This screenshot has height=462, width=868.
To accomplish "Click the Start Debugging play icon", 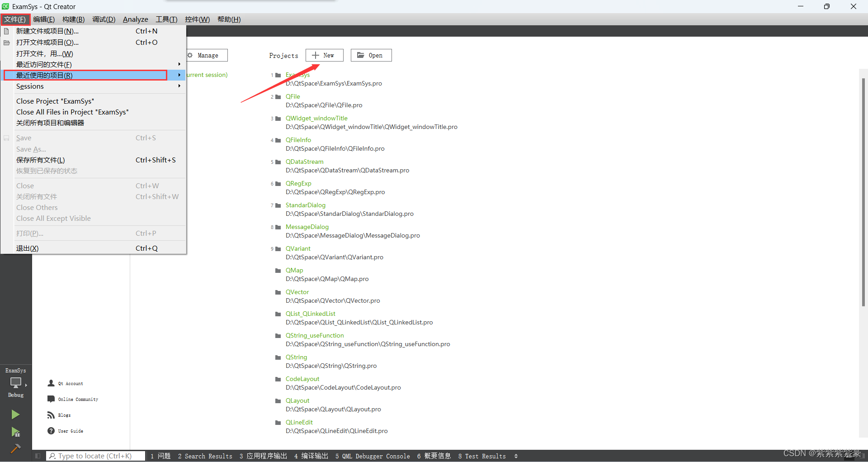I will [15, 432].
